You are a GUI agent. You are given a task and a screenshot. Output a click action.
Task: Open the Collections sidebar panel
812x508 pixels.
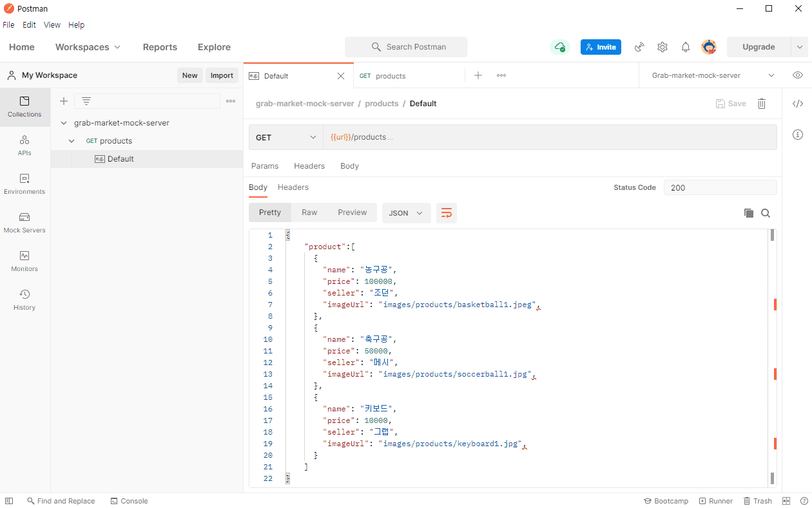pos(24,107)
